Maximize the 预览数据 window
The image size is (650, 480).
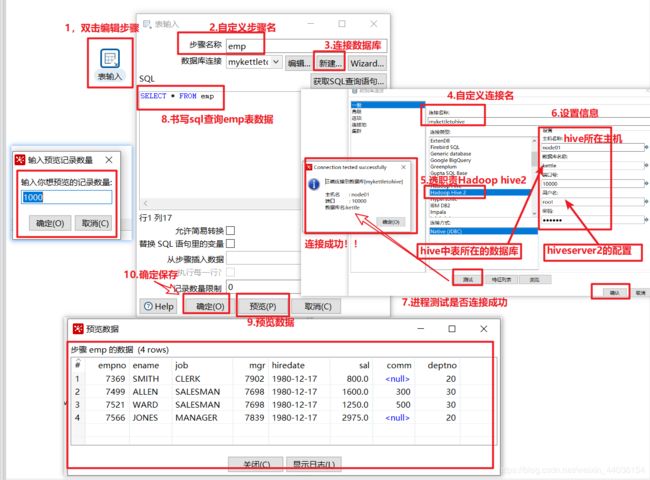coord(452,329)
